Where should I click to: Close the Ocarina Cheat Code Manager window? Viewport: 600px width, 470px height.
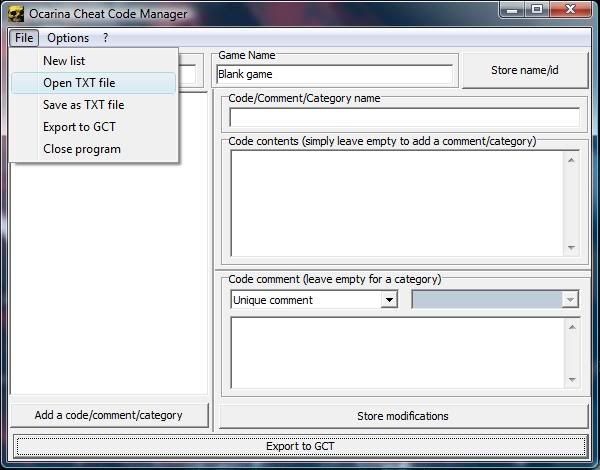pyautogui.click(x=570, y=9)
